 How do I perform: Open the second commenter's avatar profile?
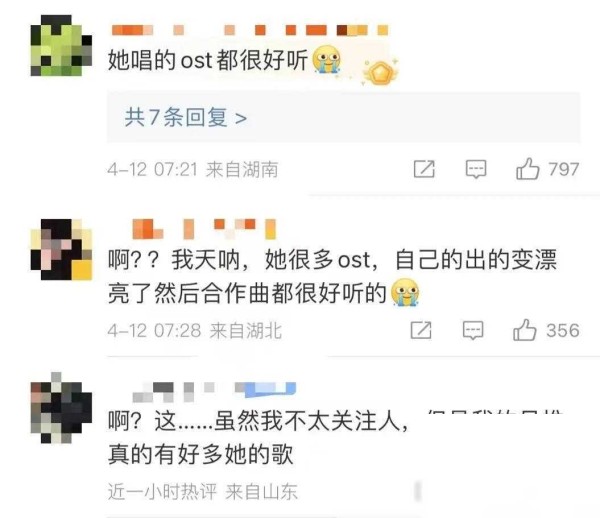(x=61, y=249)
